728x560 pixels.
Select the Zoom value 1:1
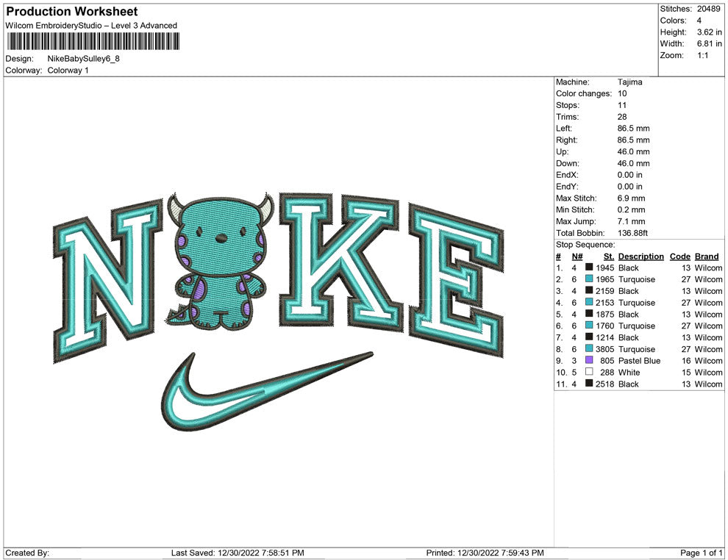click(x=702, y=55)
